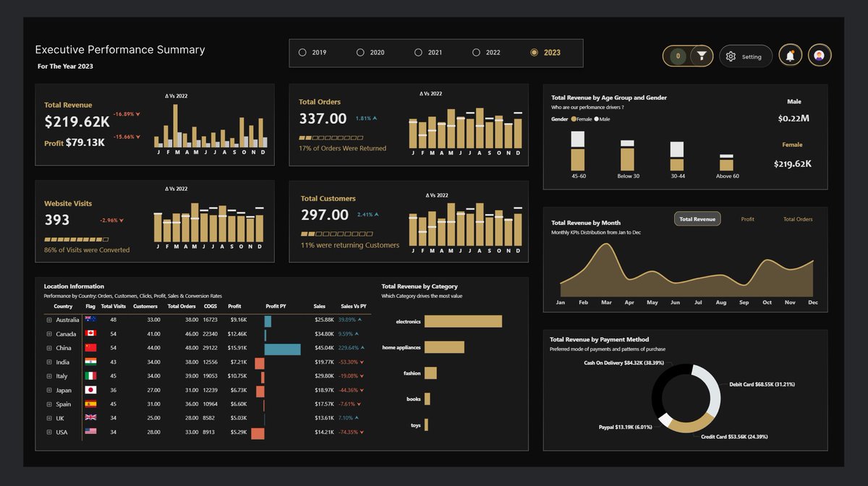Click the Credit Card $53.56K label
Viewport: 868px width, 486px height.
pyautogui.click(x=734, y=437)
